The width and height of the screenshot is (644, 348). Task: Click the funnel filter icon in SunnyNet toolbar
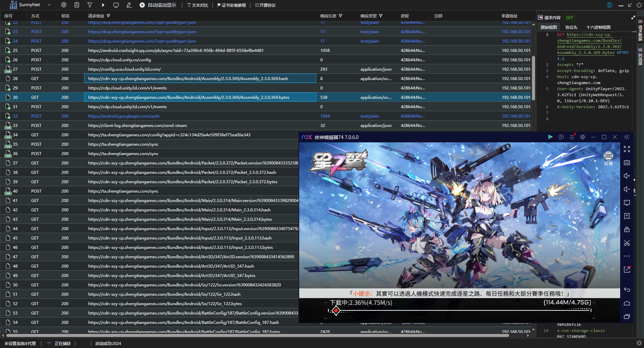coord(90,5)
